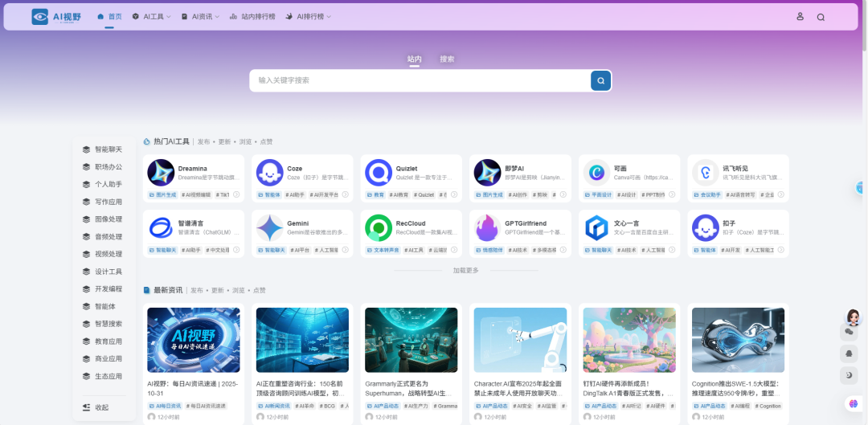Open 站内排行榜 in the navigation
Viewport: 868px width, 425px height.
pos(252,17)
